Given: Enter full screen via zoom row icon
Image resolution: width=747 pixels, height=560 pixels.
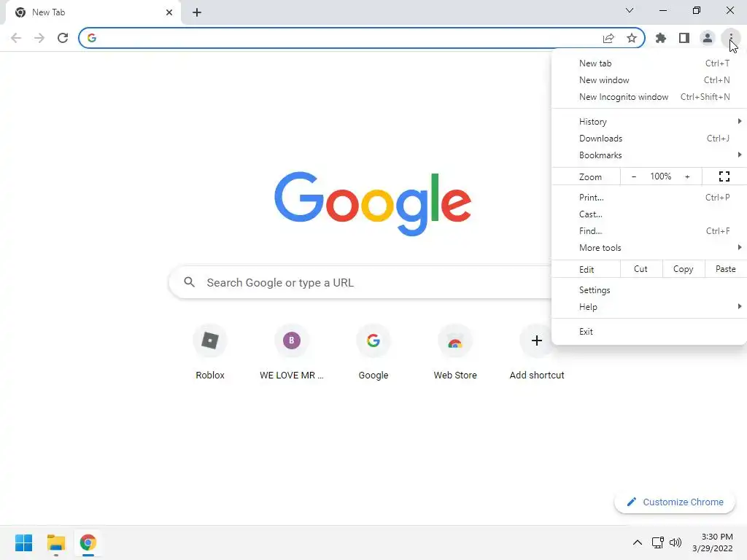Looking at the screenshot, I should point(724,176).
